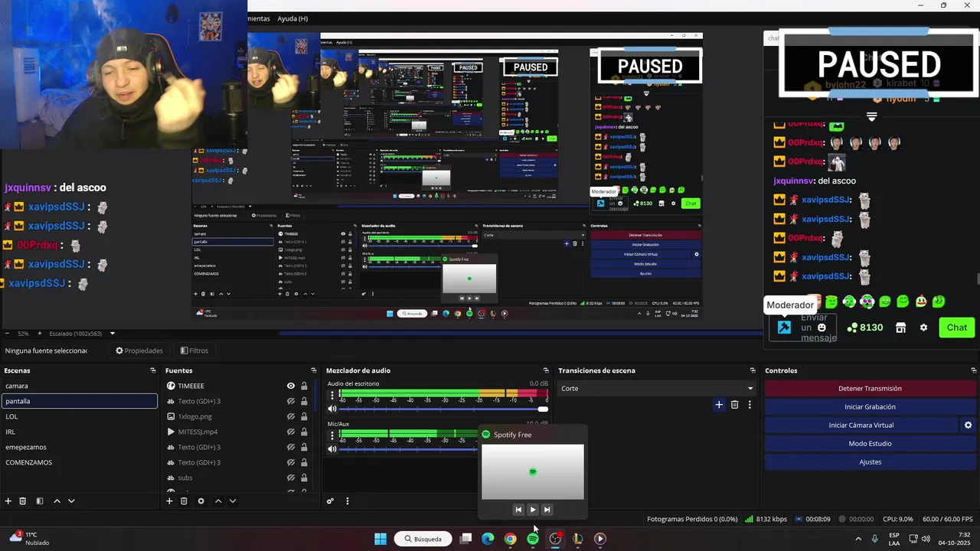
Task: Show hidden system tray icons
Action: [857, 539]
